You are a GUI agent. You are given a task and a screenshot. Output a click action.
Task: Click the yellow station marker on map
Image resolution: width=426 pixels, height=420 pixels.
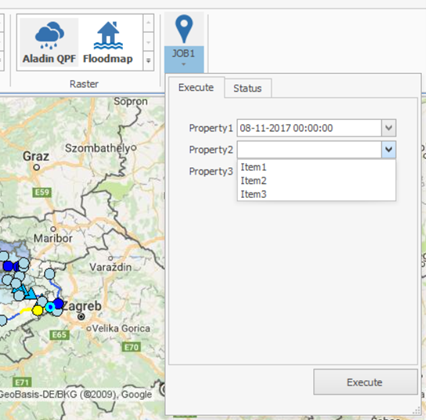pyautogui.click(x=38, y=310)
